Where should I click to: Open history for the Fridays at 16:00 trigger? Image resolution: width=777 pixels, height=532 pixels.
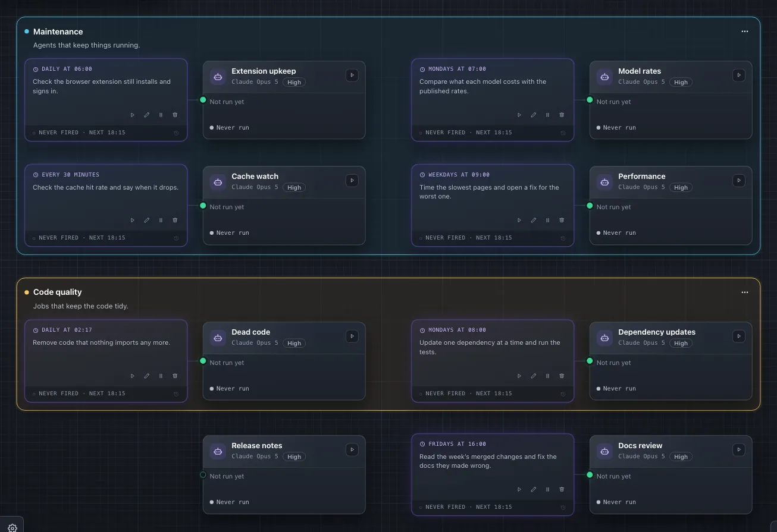[x=563, y=507]
